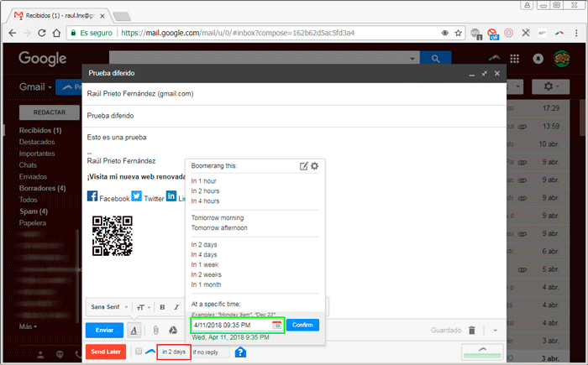Click the red Send Later button
The image size is (588, 365).
pos(105,352)
